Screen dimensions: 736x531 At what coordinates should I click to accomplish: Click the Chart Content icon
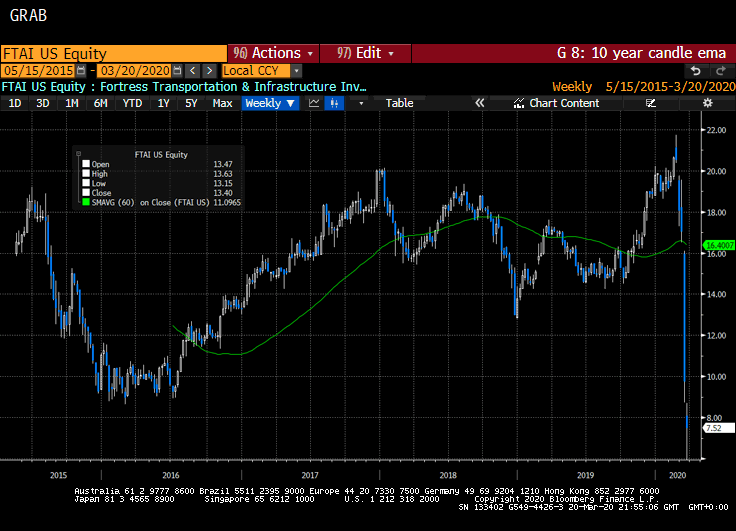[x=518, y=103]
